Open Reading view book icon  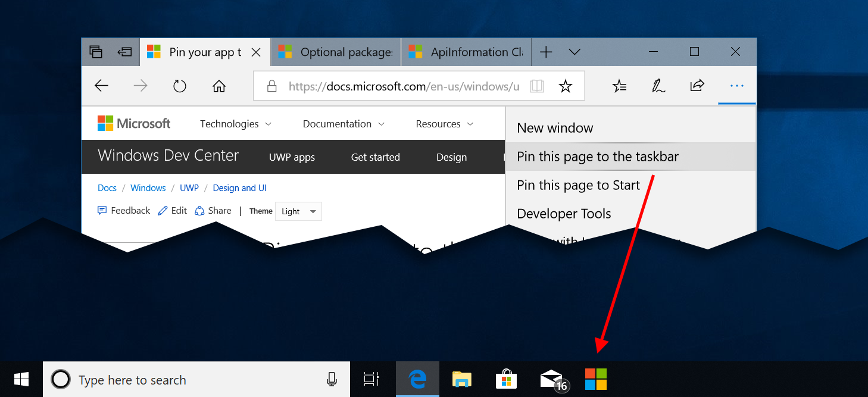(x=537, y=86)
